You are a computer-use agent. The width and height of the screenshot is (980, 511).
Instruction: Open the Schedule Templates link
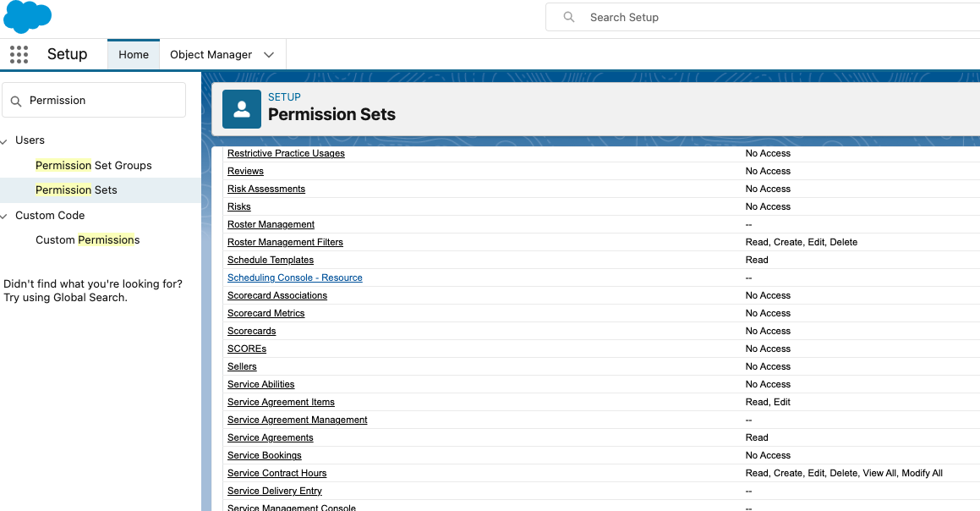(271, 260)
